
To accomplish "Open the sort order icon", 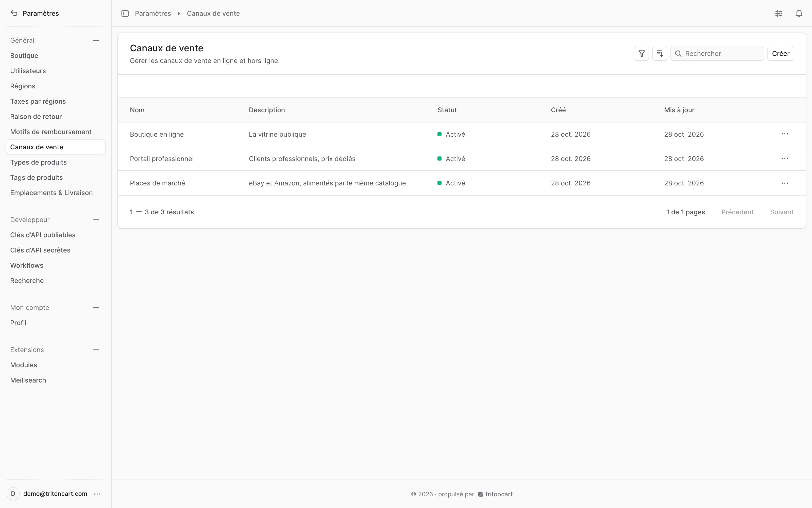I will pos(659,53).
